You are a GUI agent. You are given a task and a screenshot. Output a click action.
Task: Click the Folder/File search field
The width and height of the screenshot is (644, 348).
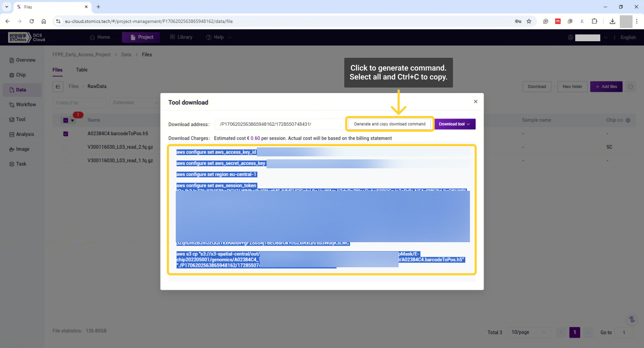point(79,103)
